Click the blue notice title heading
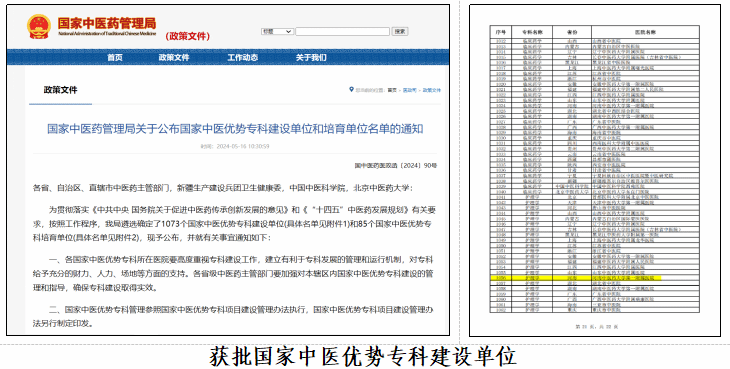 [x=235, y=129]
